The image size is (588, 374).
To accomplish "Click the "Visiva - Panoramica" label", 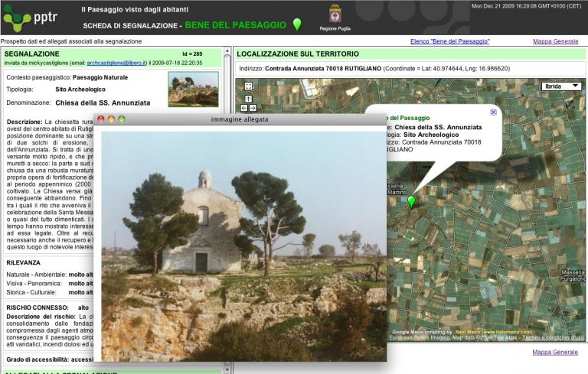I will (x=34, y=284).
